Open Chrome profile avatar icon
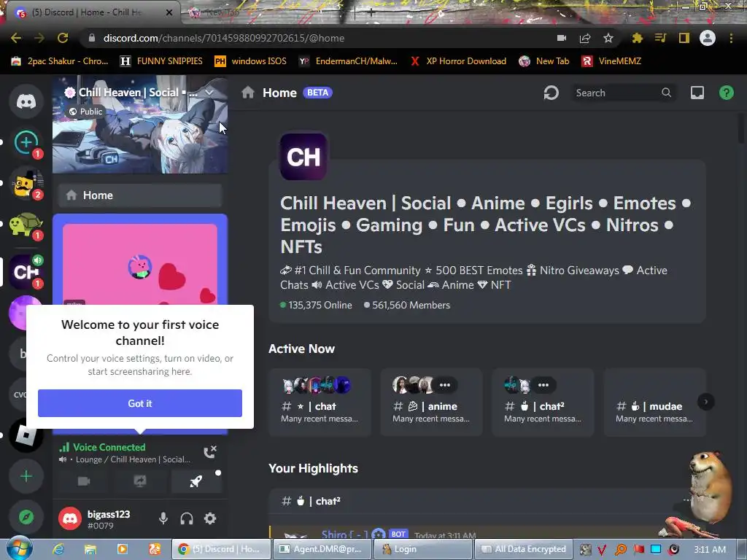The width and height of the screenshot is (747, 560). coord(707,38)
